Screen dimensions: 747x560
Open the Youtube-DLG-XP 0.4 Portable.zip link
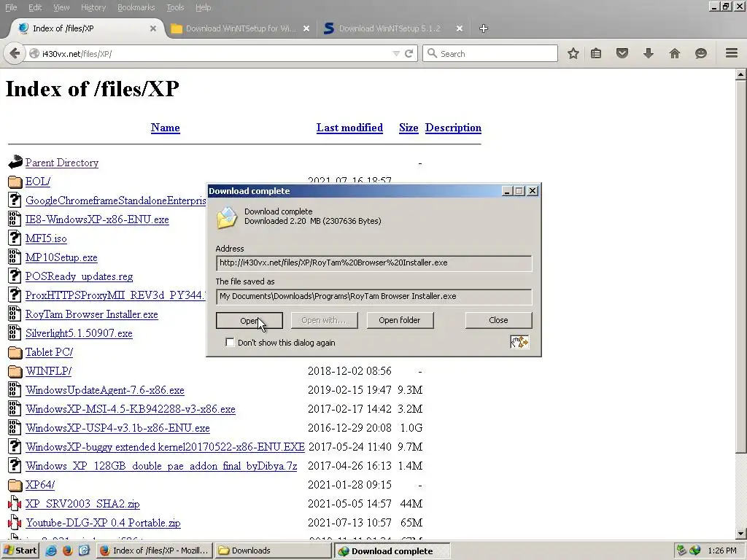coord(103,523)
